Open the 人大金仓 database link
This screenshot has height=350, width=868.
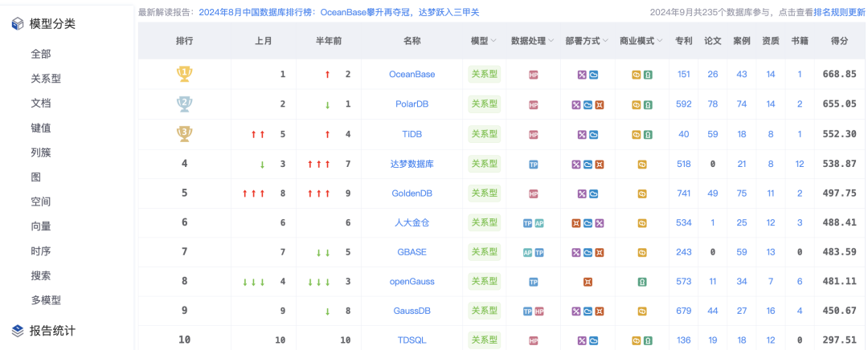(411, 223)
